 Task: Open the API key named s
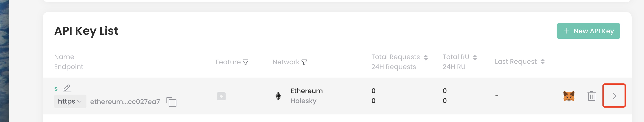[56, 89]
